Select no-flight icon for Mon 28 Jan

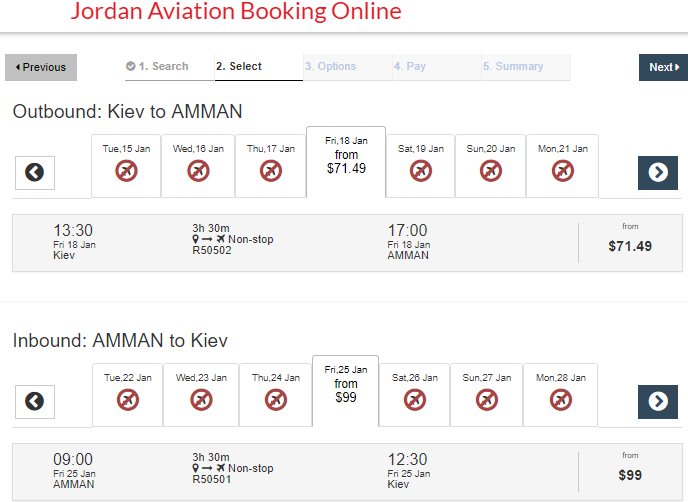point(559,399)
